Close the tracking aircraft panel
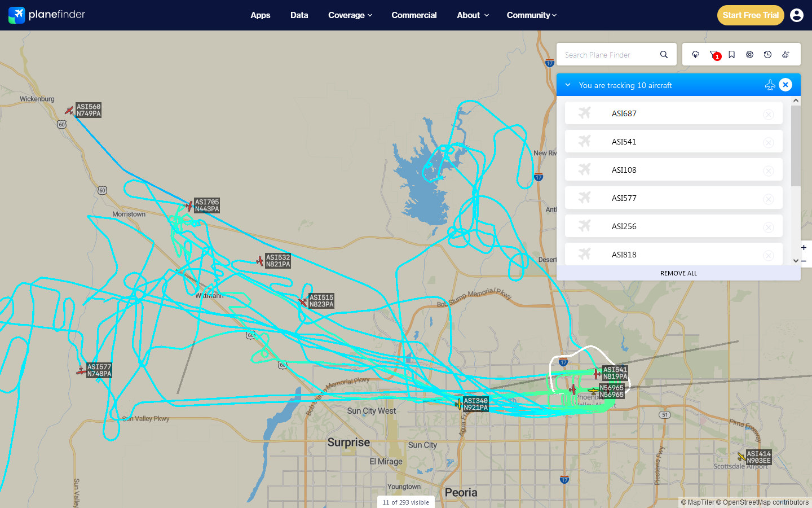 (x=785, y=85)
